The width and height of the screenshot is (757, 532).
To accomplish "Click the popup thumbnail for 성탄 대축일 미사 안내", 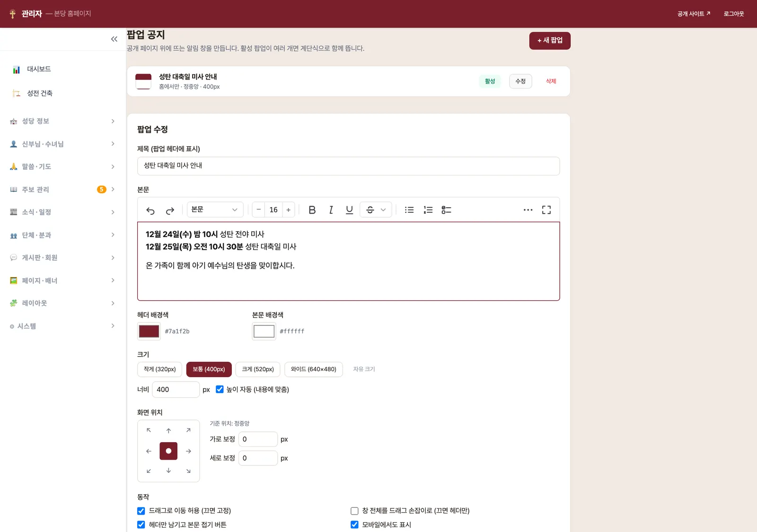I will [x=143, y=81].
